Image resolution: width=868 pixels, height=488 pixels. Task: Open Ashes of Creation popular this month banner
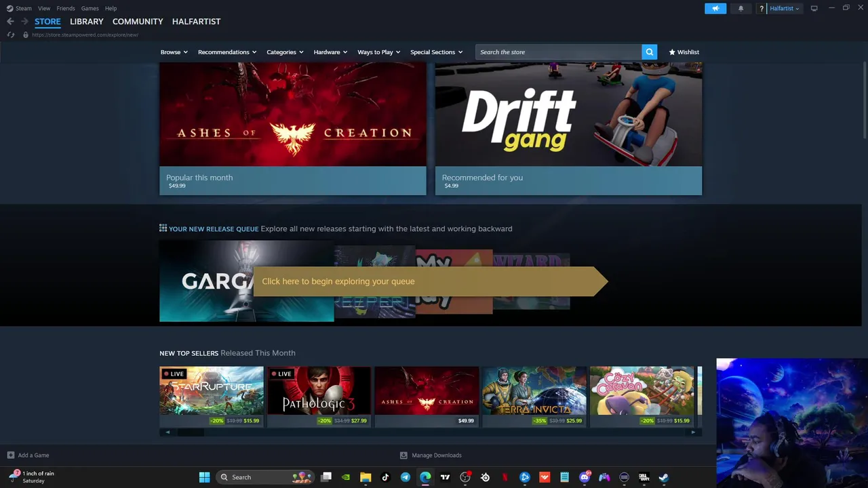293,129
